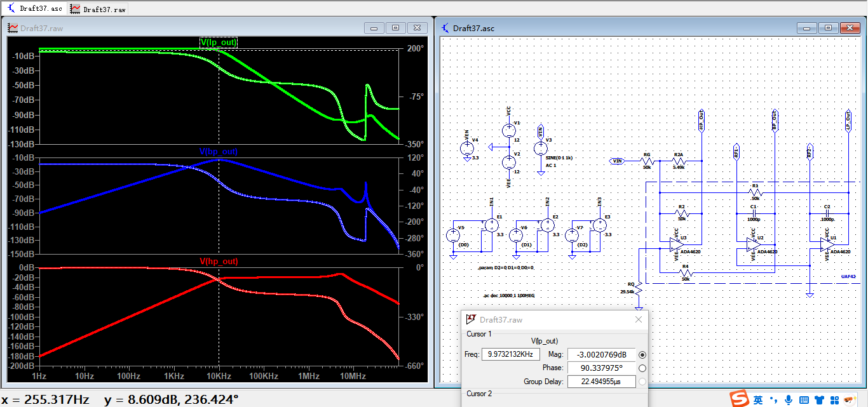Click the SINE(0 1 1k) source value text
Screen dimensions: 868x407
point(560,157)
